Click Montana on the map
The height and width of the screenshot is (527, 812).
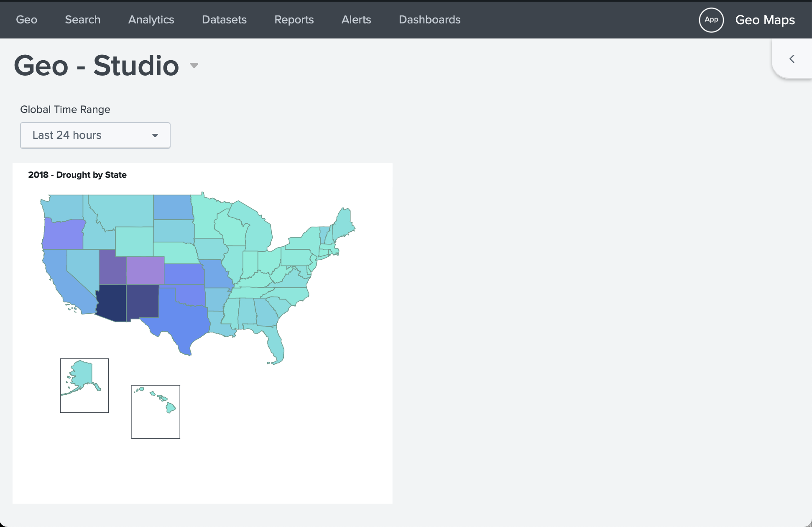(125, 211)
